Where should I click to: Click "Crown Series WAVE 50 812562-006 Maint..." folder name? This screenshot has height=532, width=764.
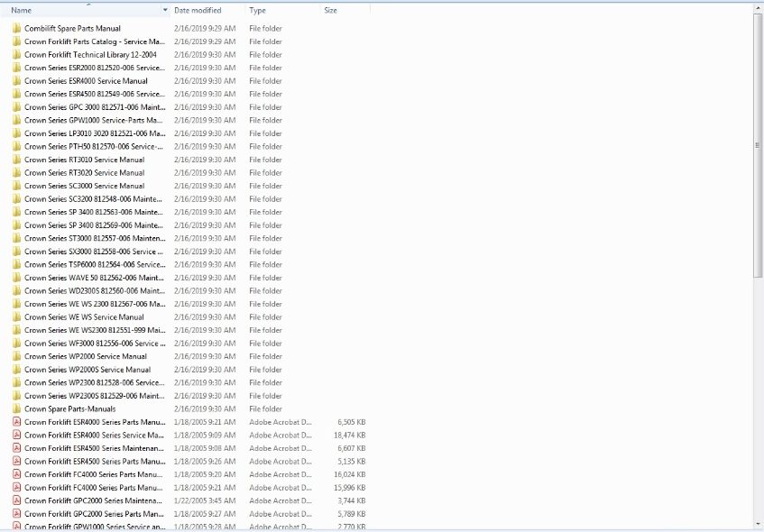(94, 278)
